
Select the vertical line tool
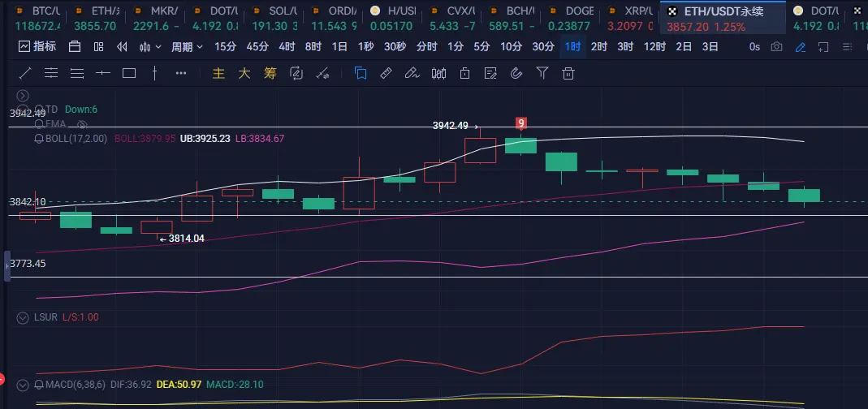[154, 73]
